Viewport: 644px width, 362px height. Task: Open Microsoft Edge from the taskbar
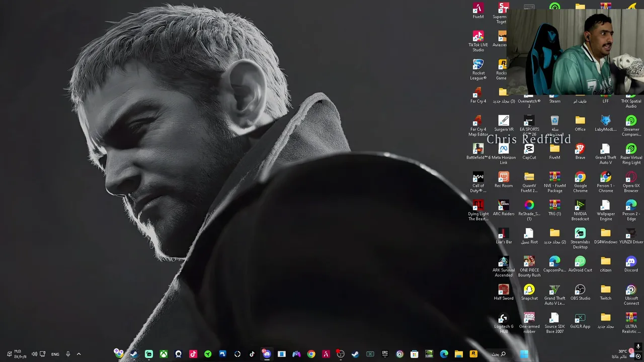(x=444, y=354)
